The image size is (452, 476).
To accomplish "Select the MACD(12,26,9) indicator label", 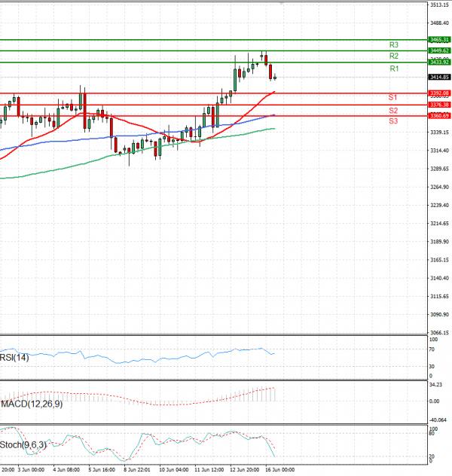I will tap(30, 404).
